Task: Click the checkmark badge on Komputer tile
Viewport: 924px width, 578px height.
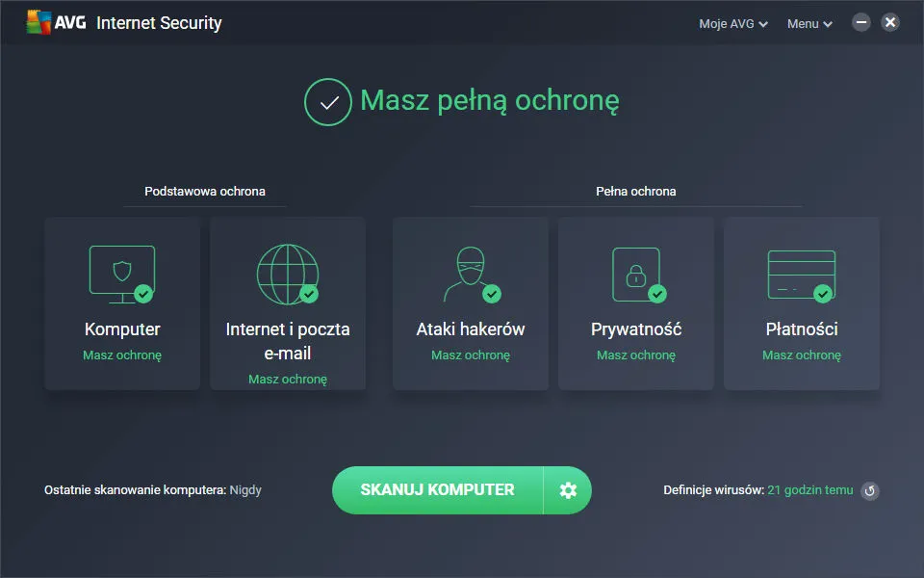Action: (145, 293)
